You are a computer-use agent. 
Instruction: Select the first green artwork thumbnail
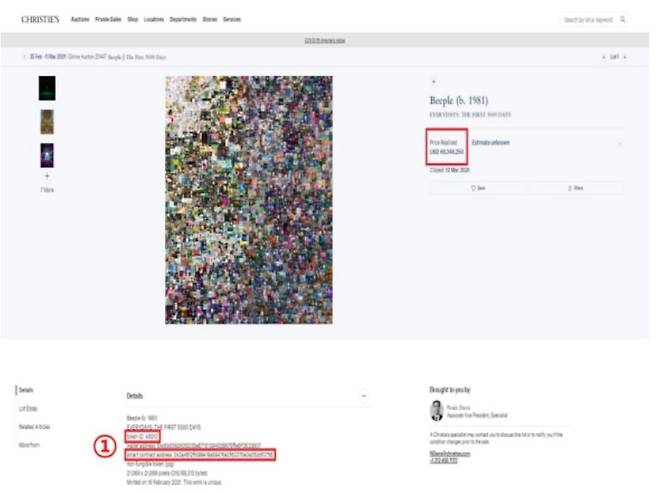(x=46, y=88)
